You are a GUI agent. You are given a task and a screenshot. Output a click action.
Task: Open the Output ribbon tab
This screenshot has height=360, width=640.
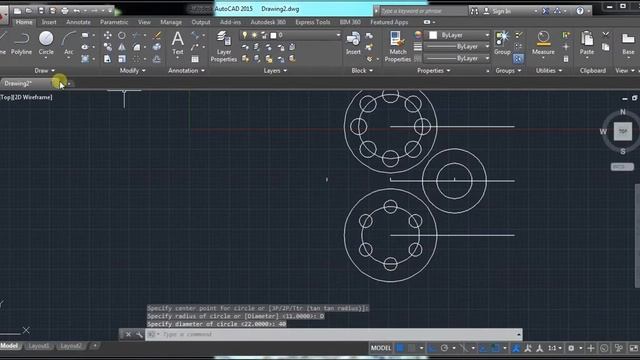(x=201, y=22)
